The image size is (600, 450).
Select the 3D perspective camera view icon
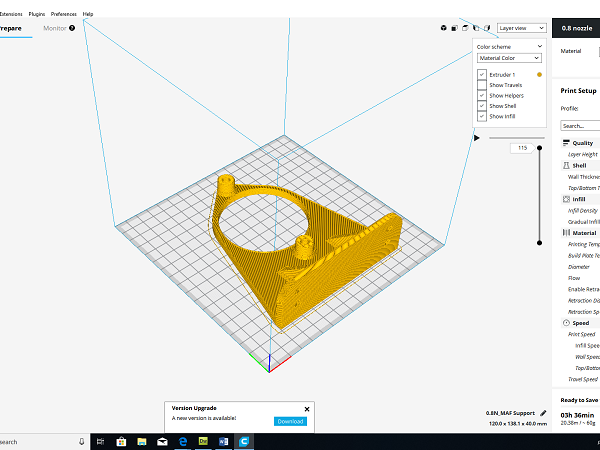(x=443, y=28)
